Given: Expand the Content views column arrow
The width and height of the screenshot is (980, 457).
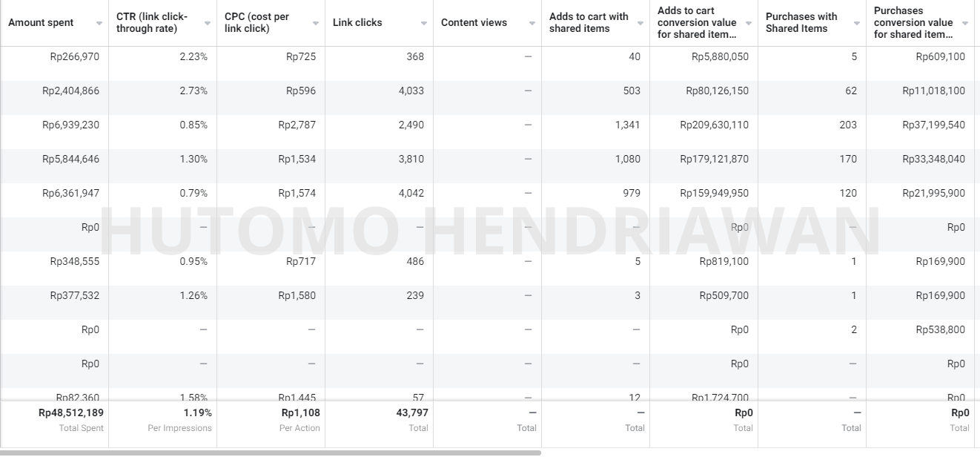Looking at the screenshot, I should (532, 23).
